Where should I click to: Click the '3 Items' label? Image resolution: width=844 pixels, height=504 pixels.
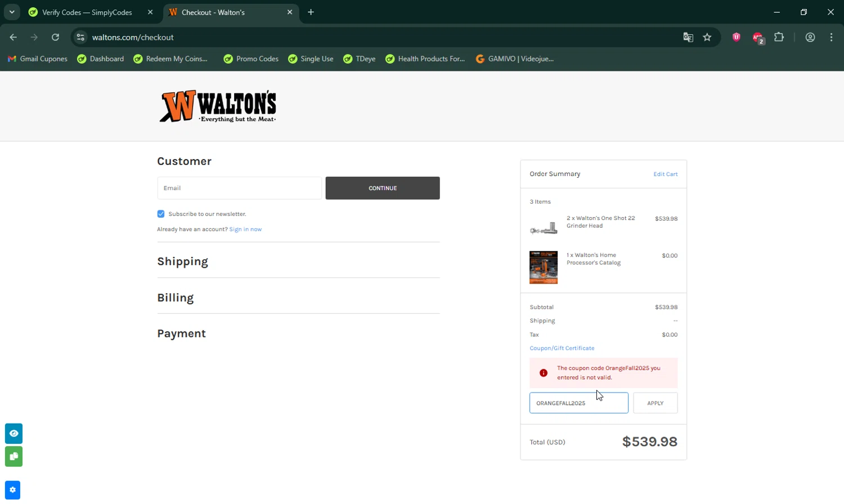click(540, 201)
